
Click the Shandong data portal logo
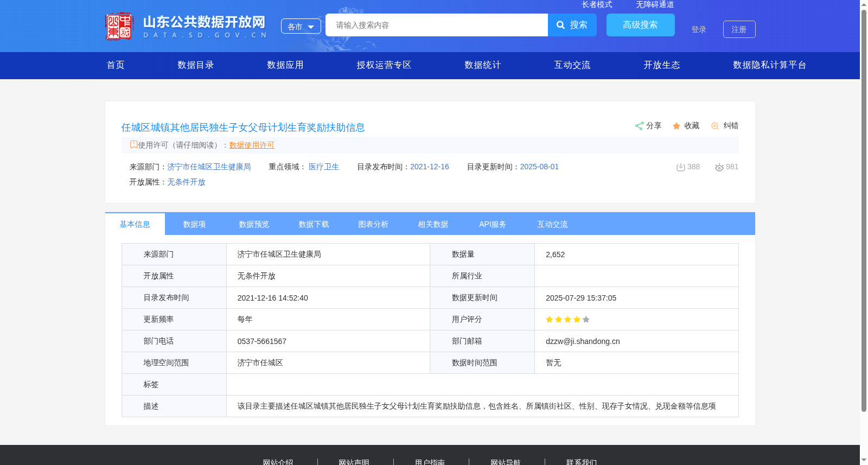(x=186, y=26)
